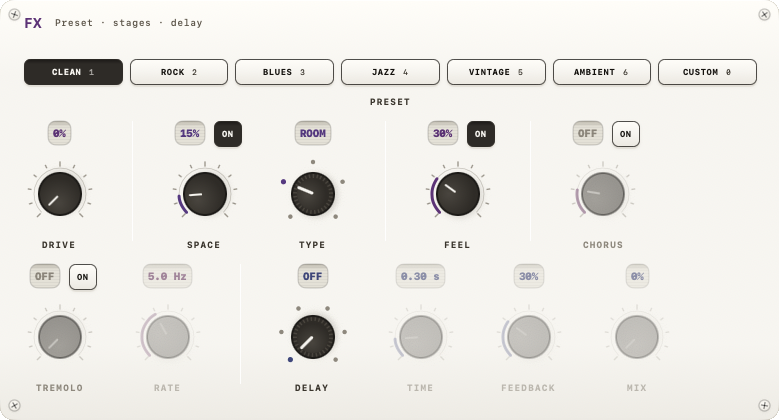
Task: Click the TREMOLO label
Action: (60, 388)
